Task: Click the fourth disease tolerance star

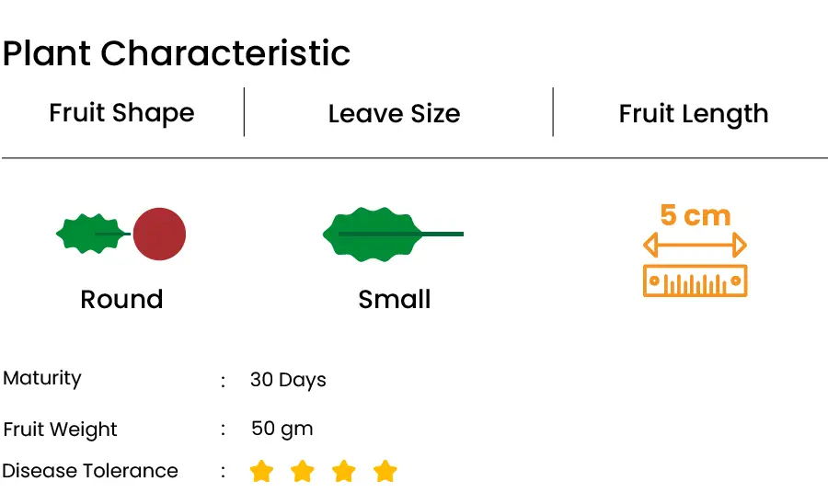Action: click(x=385, y=471)
